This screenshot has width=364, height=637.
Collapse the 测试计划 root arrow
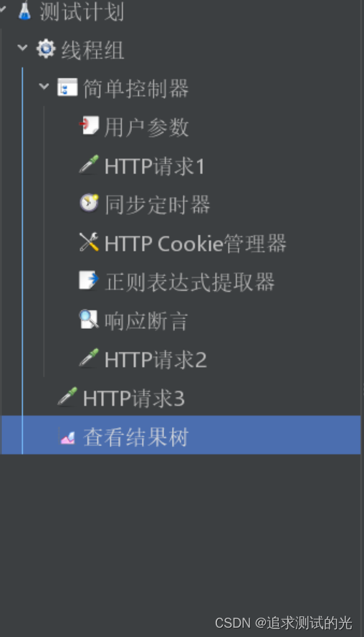click(2, 8)
